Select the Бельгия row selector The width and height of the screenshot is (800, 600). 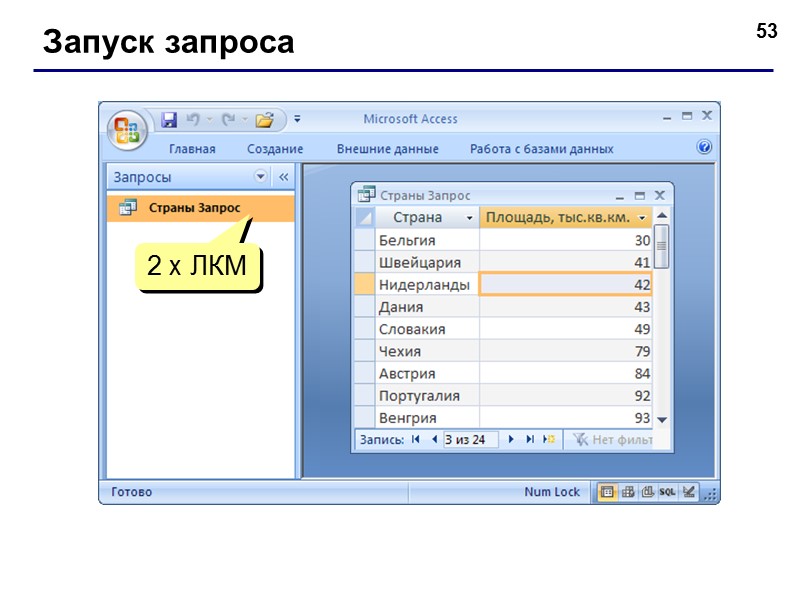click(365, 240)
